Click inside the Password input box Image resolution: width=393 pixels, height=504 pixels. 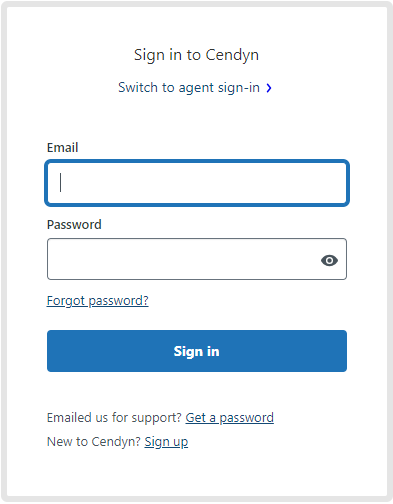(197, 259)
